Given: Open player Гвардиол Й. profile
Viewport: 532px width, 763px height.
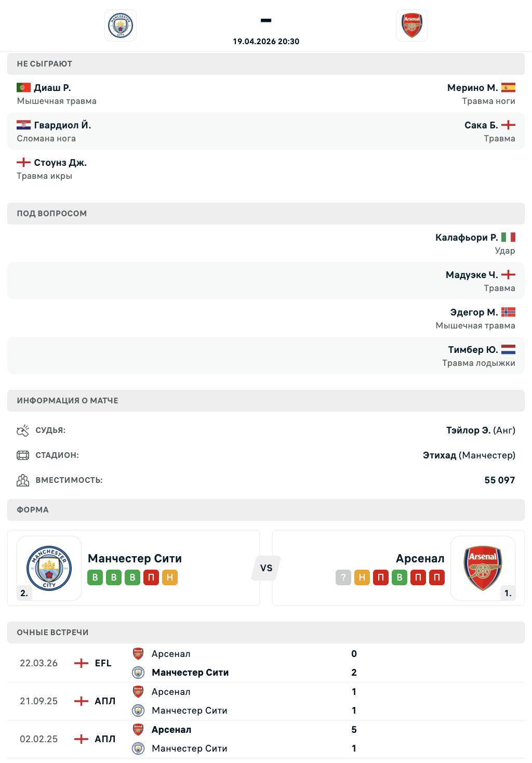Looking at the screenshot, I should [x=62, y=125].
